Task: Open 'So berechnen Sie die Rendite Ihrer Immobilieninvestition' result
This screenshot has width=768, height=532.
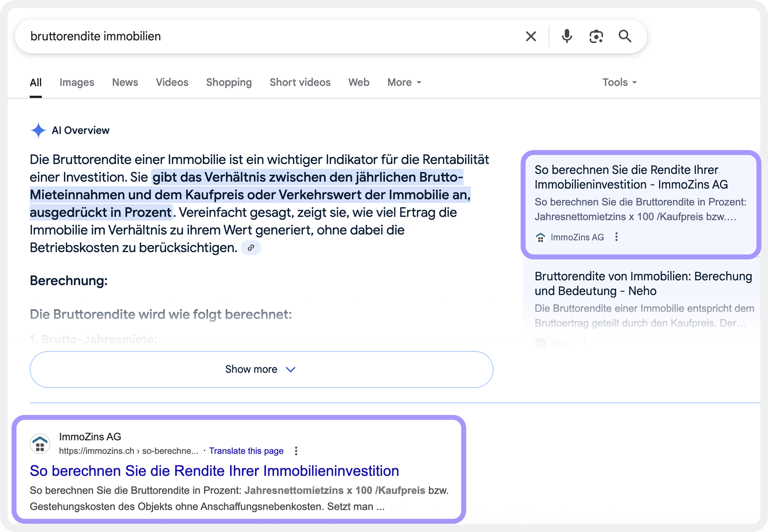Action: tap(214, 471)
